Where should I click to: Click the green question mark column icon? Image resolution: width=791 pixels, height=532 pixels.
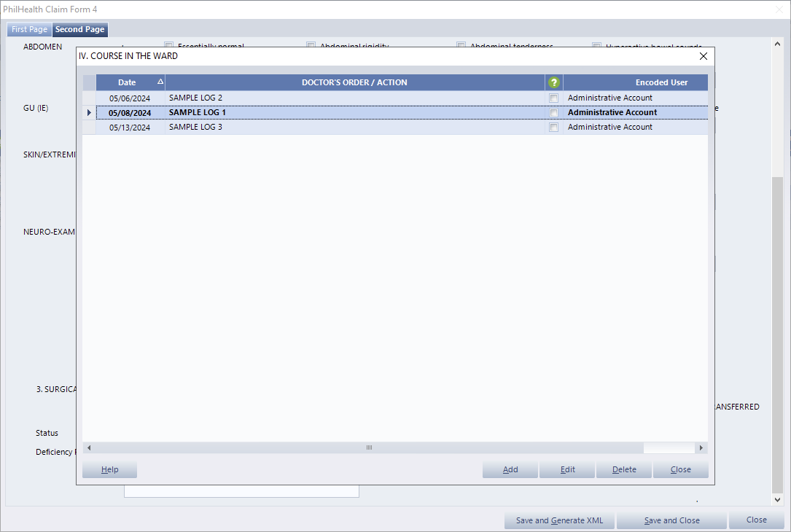(554, 82)
